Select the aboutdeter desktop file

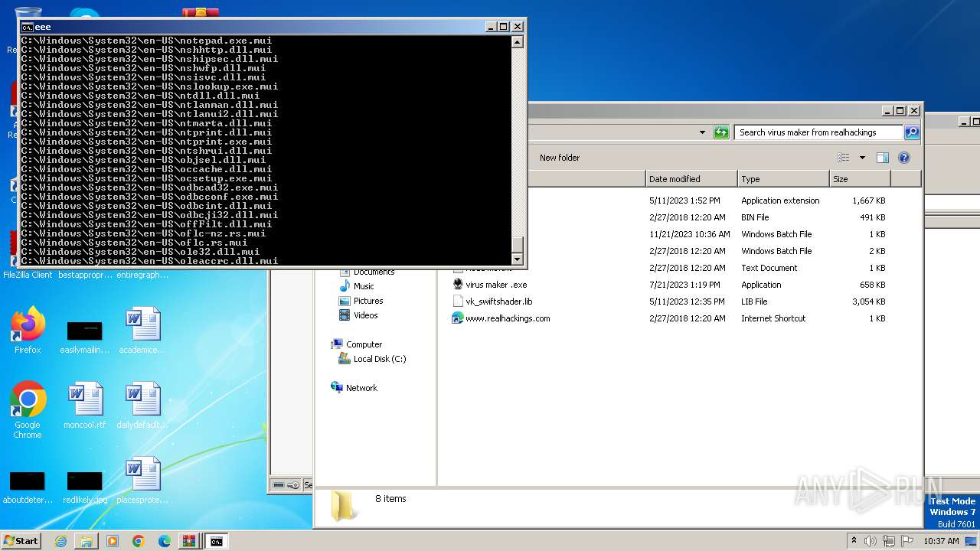[27, 486]
